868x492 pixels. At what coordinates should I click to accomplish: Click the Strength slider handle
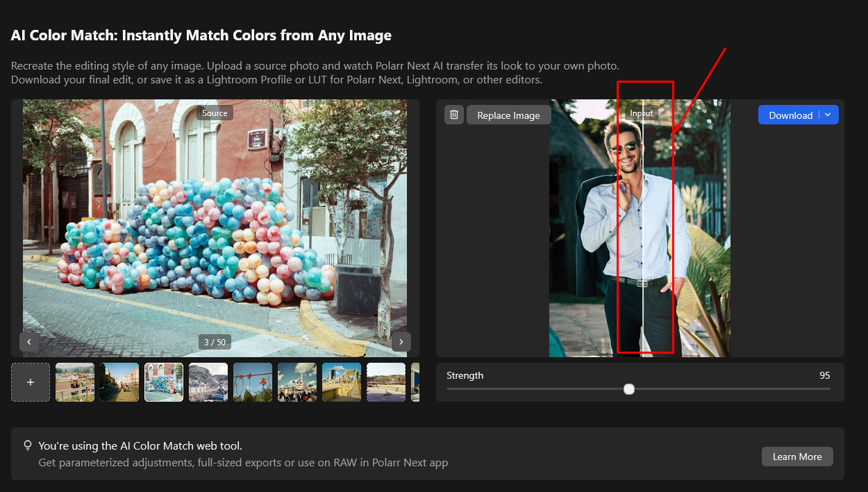pyautogui.click(x=629, y=389)
